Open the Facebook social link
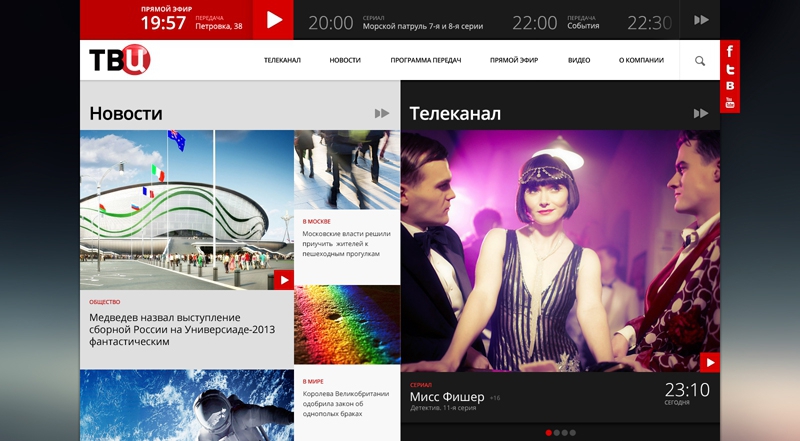The width and height of the screenshot is (800, 441). 730,51
